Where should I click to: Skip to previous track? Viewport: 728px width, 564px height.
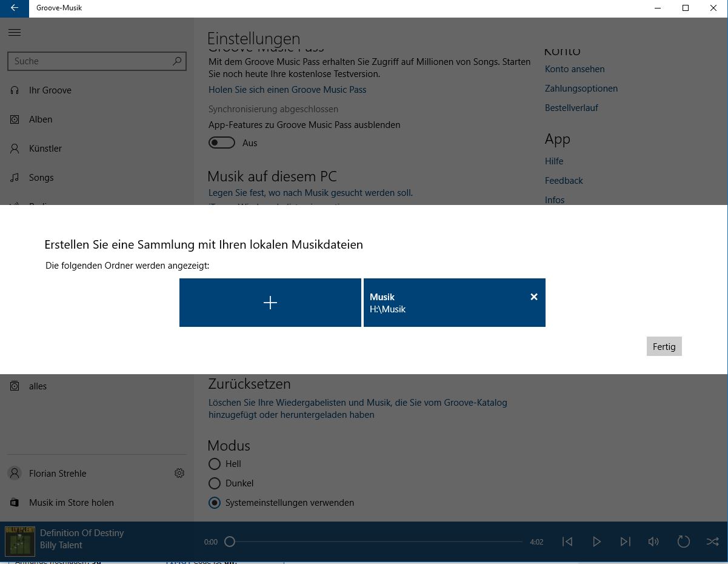click(567, 542)
